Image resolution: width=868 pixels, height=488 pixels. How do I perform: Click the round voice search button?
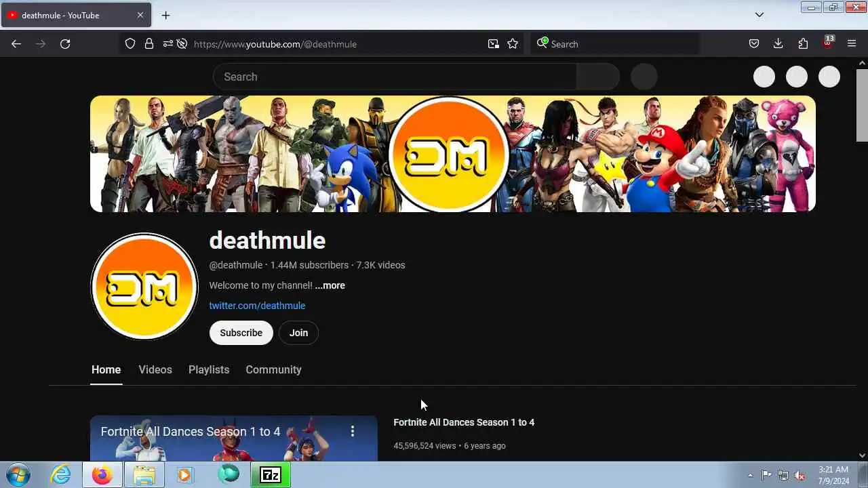click(x=644, y=77)
